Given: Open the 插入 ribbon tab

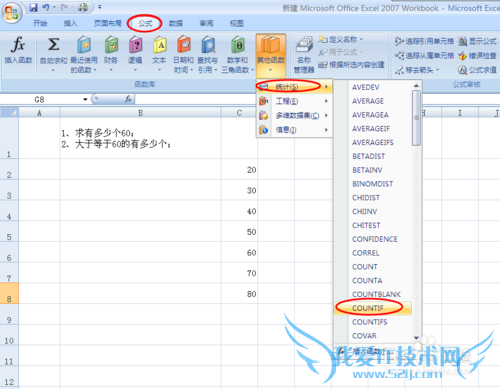Looking at the screenshot, I should click(70, 23).
